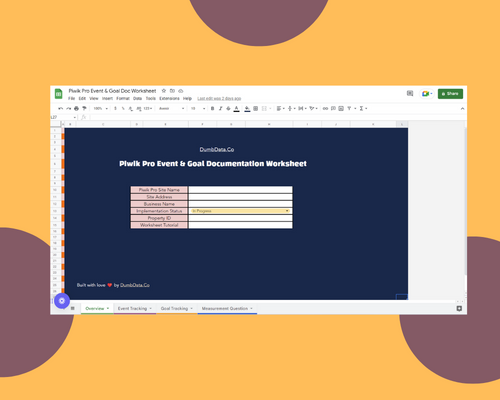Open the Extensions menu
The height and width of the screenshot is (400, 500).
coord(169,99)
